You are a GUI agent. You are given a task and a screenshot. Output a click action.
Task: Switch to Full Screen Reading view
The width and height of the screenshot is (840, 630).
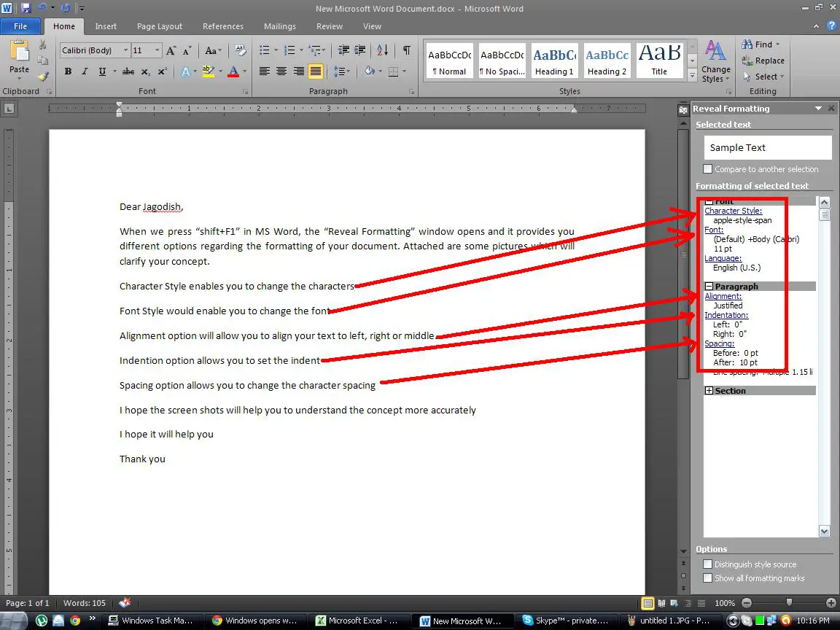661,603
